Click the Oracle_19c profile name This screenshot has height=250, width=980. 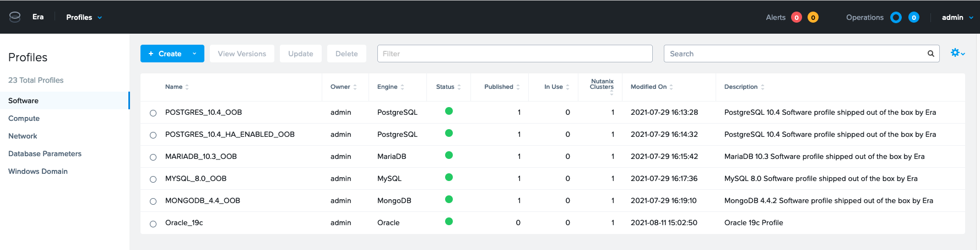pos(184,223)
